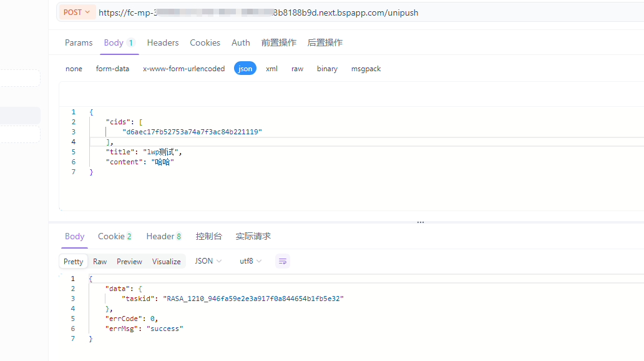
Task: Expand the JSON response format dropdown
Action: (x=208, y=261)
